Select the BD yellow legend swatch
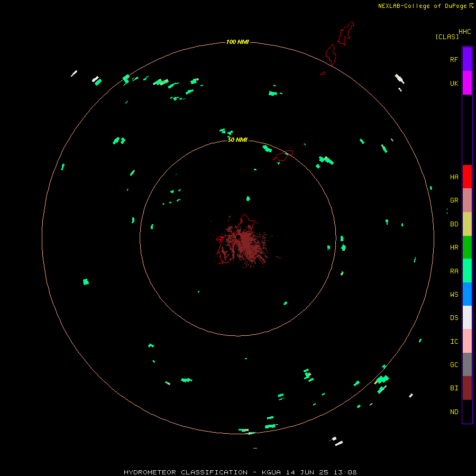The image size is (476, 476). pyautogui.click(x=467, y=224)
